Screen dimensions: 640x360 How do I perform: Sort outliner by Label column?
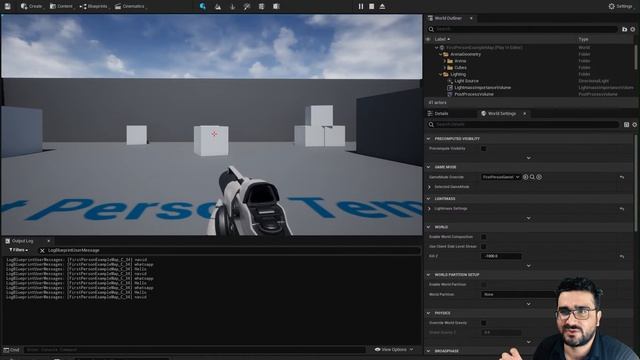[442, 39]
